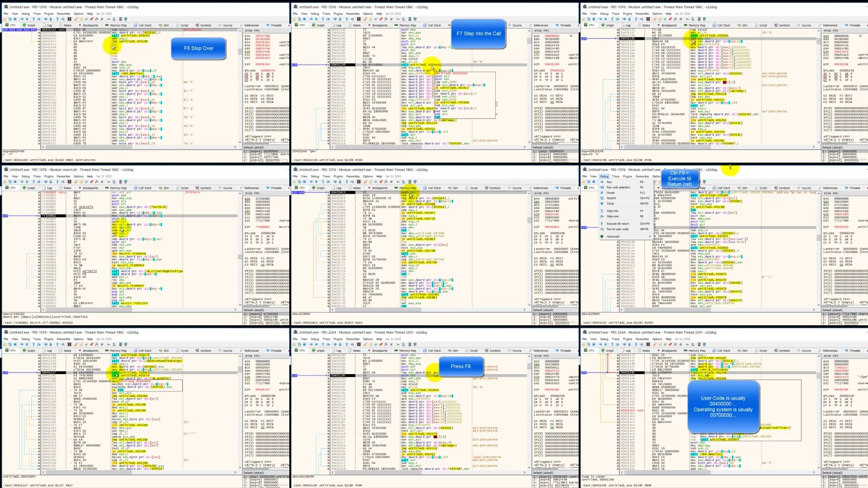Toggle breakpoint bullet at 00401500 in F8 Step Over window

[39, 62]
